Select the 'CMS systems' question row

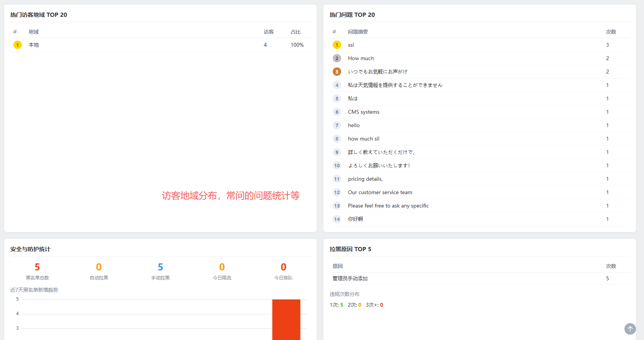point(479,112)
